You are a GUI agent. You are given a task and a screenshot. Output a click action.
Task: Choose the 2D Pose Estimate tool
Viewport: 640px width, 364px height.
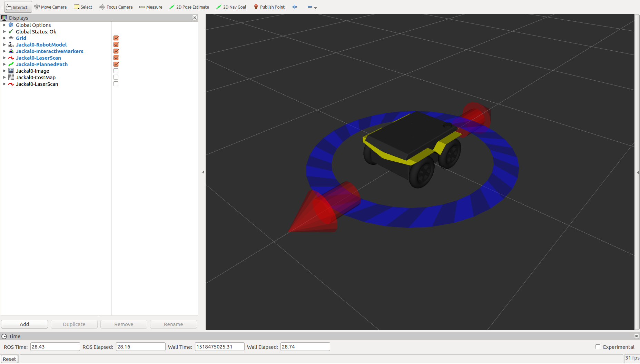point(189,7)
